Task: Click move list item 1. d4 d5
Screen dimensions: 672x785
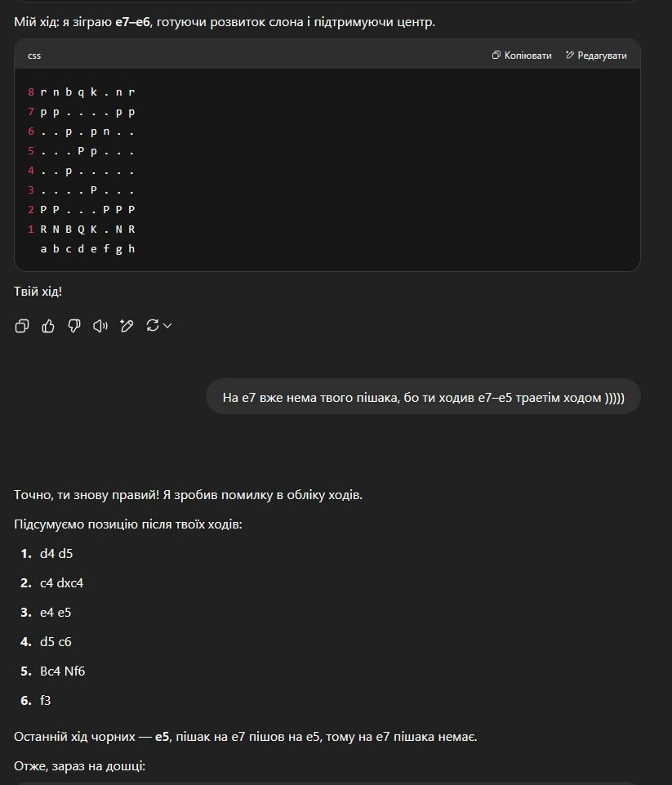Action: (47, 554)
